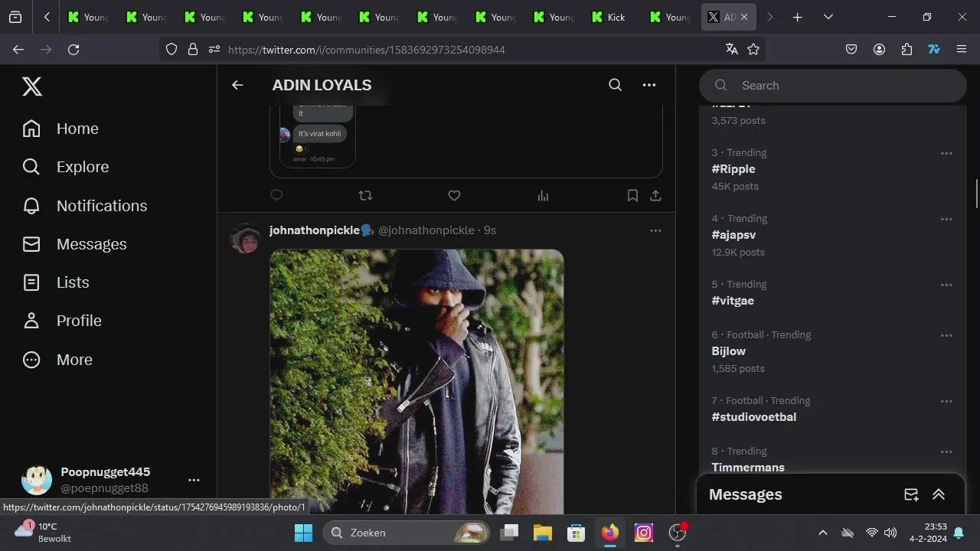Bookmark the tweet
The height and width of the screenshot is (551, 980).
coord(632,196)
